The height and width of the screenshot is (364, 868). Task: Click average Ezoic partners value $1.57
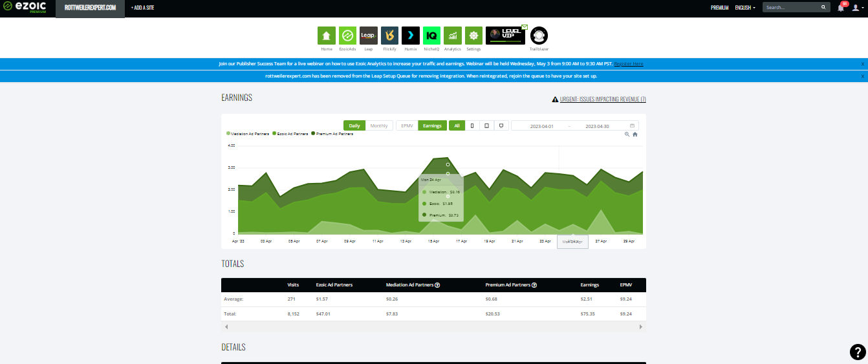pyautogui.click(x=321, y=299)
